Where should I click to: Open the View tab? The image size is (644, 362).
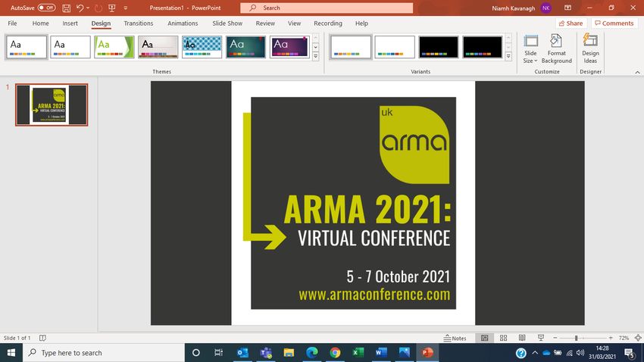[x=294, y=23]
